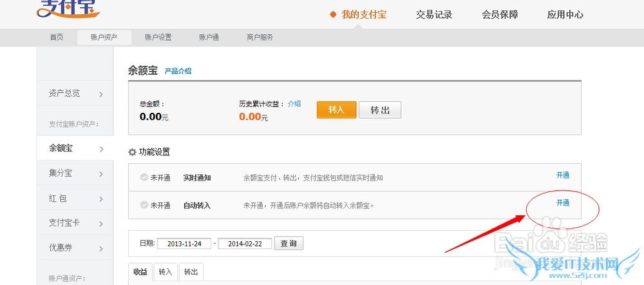The image size is (644, 285).
Task: Open 资产总览 in the sidebar
Action: pyautogui.click(x=75, y=93)
